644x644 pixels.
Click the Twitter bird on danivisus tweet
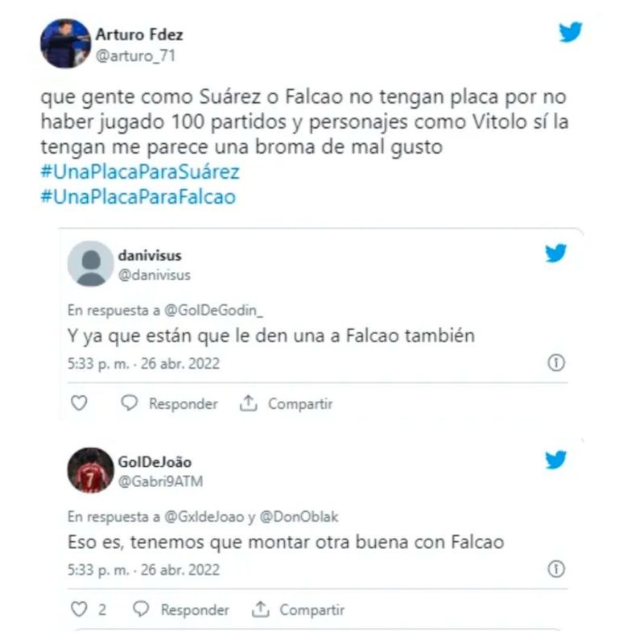pyautogui.click(x=555, y=253)
